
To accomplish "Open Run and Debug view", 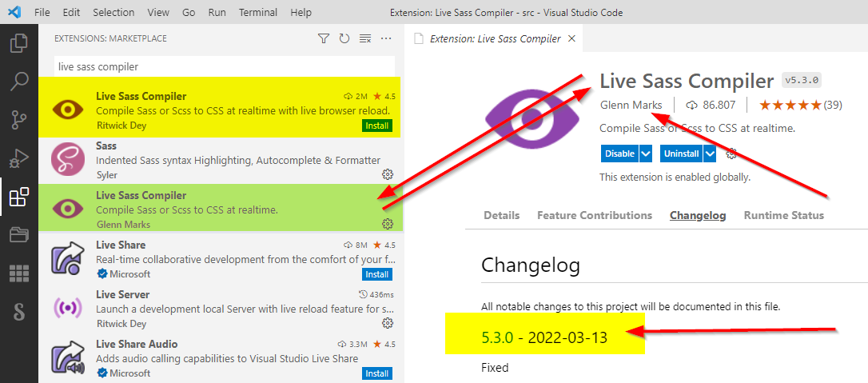I will click(19, 159).
